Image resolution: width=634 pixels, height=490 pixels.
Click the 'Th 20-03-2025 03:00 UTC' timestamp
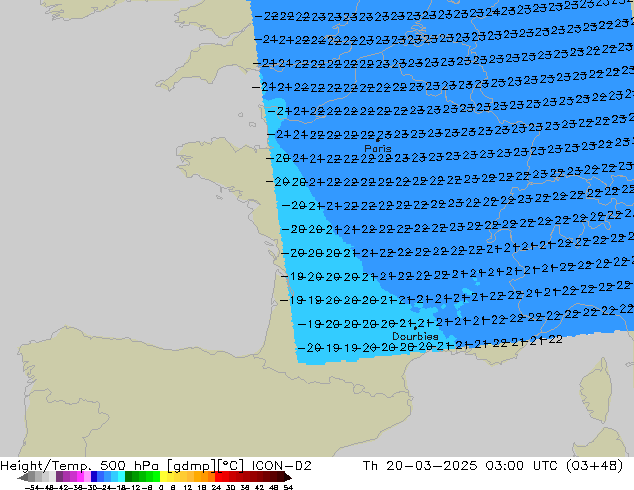pos(459,466)
